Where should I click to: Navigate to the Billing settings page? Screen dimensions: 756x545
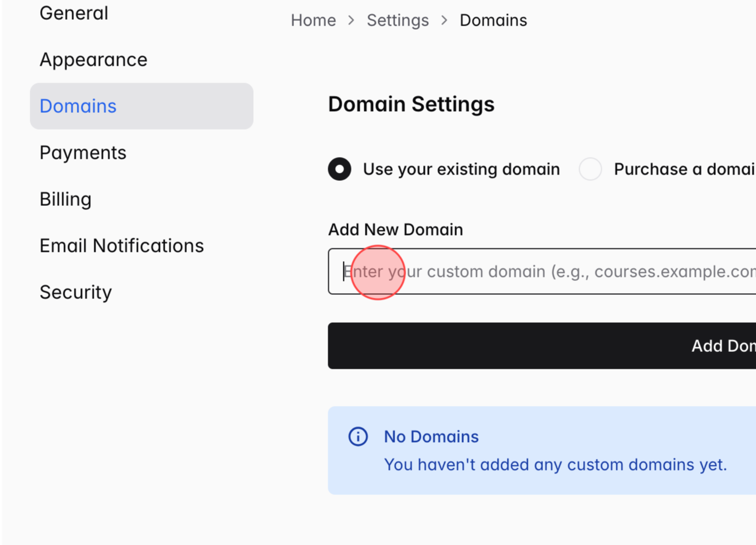65,199
